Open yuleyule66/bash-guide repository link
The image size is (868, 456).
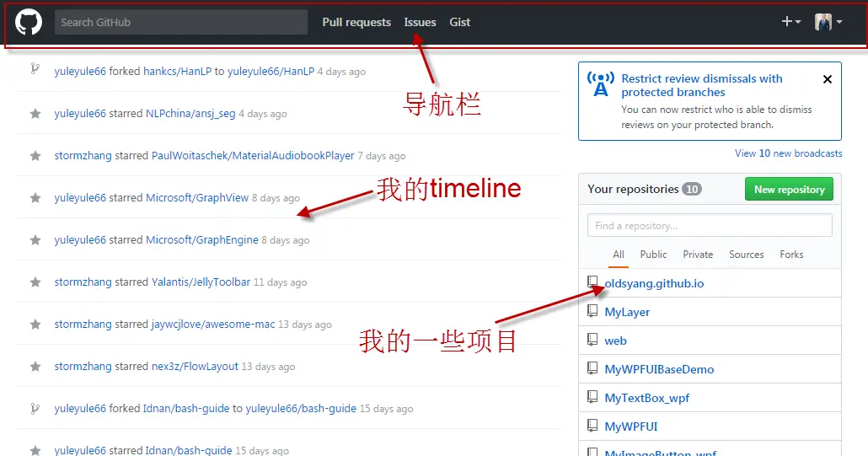301,409
